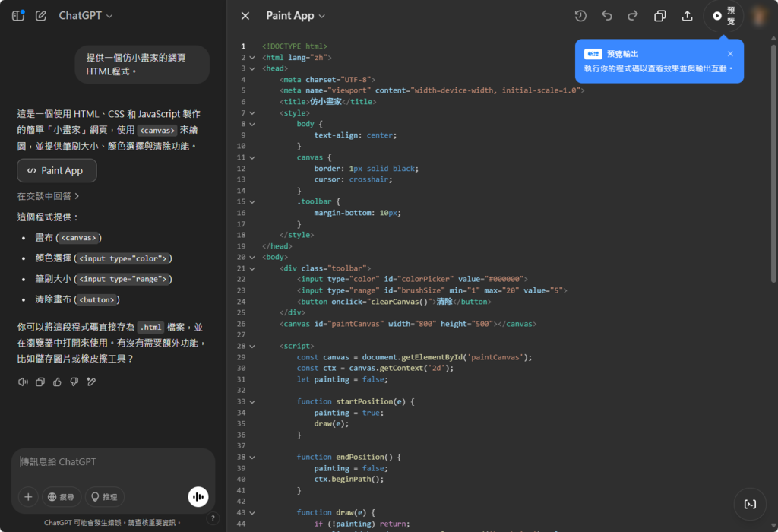Fold the canvas CSS rule at line 11
778x532 pixels.
252,157
